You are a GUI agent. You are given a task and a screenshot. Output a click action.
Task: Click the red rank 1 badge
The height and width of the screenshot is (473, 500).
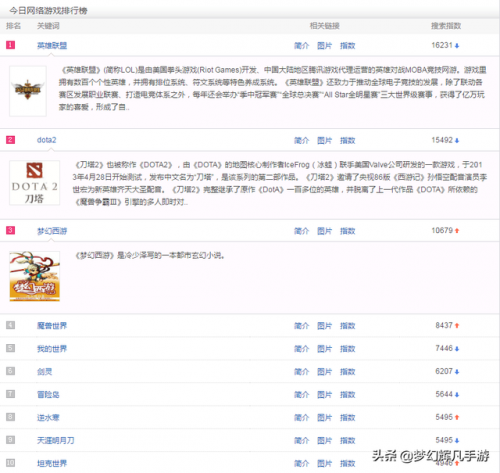click(x=11, y=45)
